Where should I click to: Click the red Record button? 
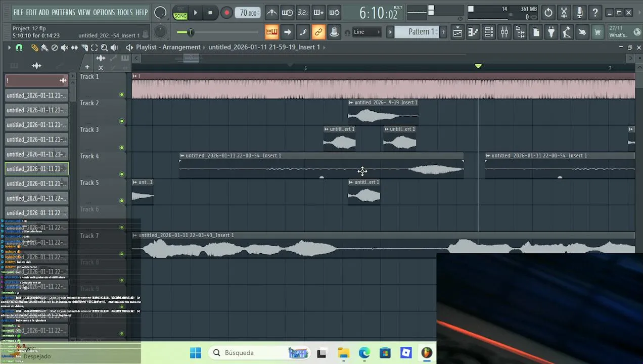coord(226,13)
